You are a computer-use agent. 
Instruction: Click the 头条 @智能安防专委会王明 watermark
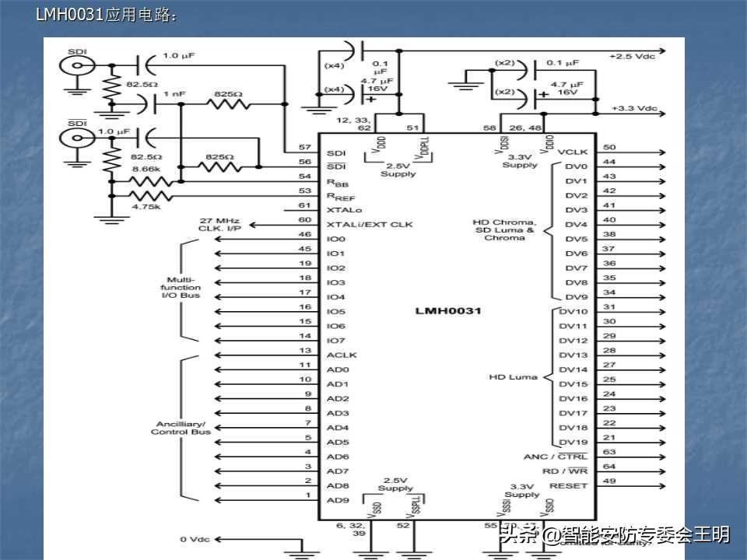click(x=615, y=534)
